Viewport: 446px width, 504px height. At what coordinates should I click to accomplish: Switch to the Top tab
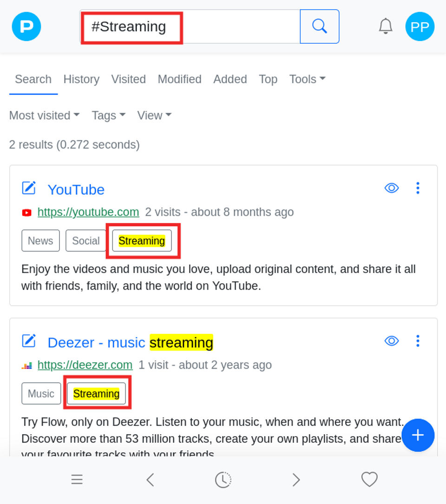(x=268, y=79)
